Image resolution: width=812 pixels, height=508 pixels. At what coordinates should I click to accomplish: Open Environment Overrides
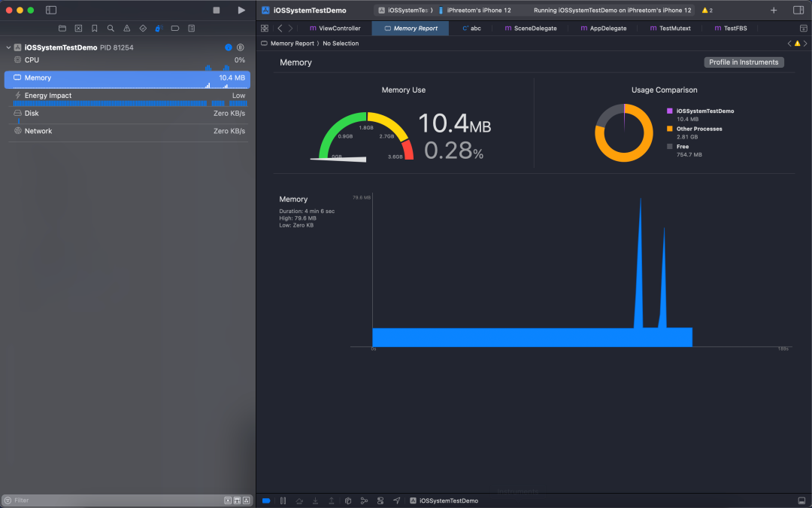380,500
